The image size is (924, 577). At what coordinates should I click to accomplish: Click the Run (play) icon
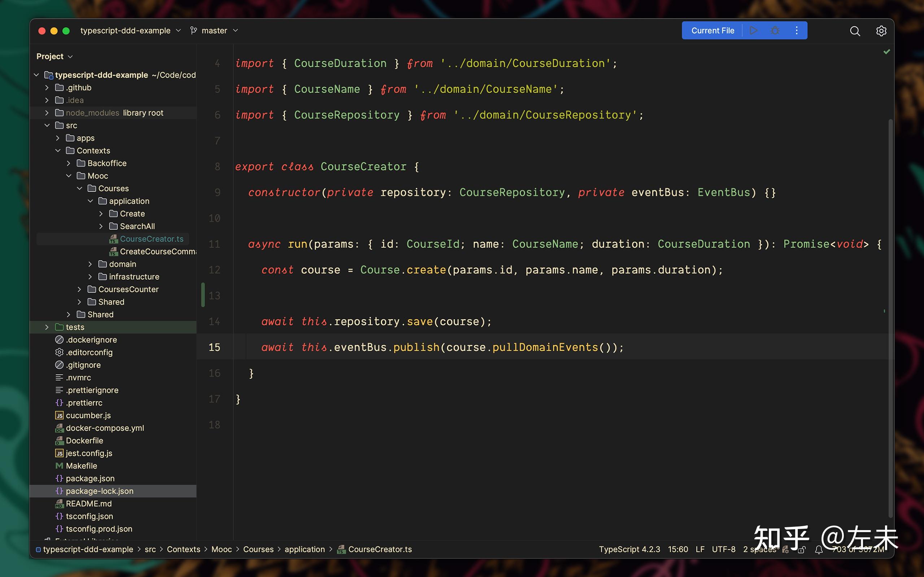click(753, 31)
